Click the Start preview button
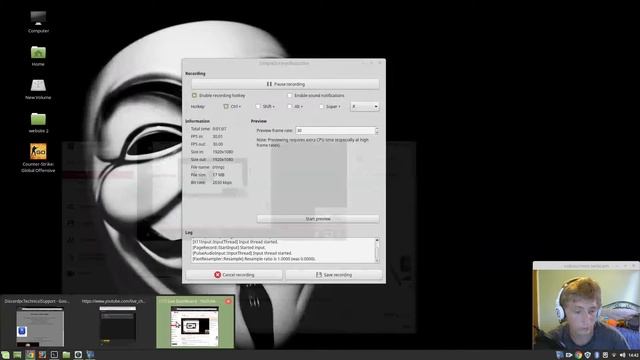Screen dimensions: 640x360 pyautogui.click(x=318, y=219)
